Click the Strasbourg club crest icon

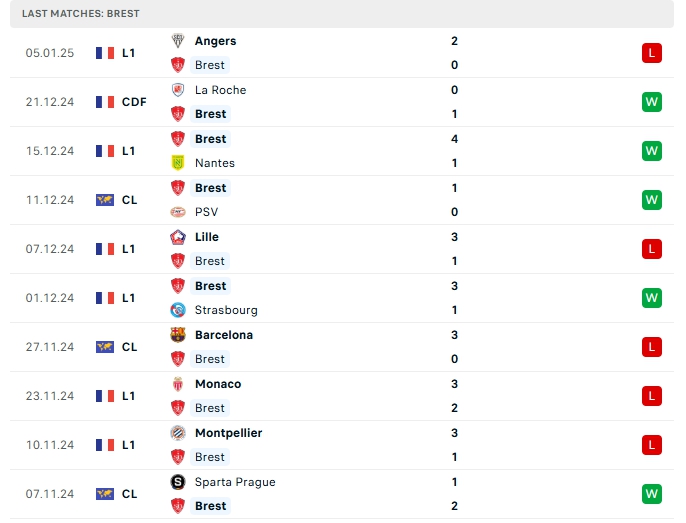[x=178, y=310]
